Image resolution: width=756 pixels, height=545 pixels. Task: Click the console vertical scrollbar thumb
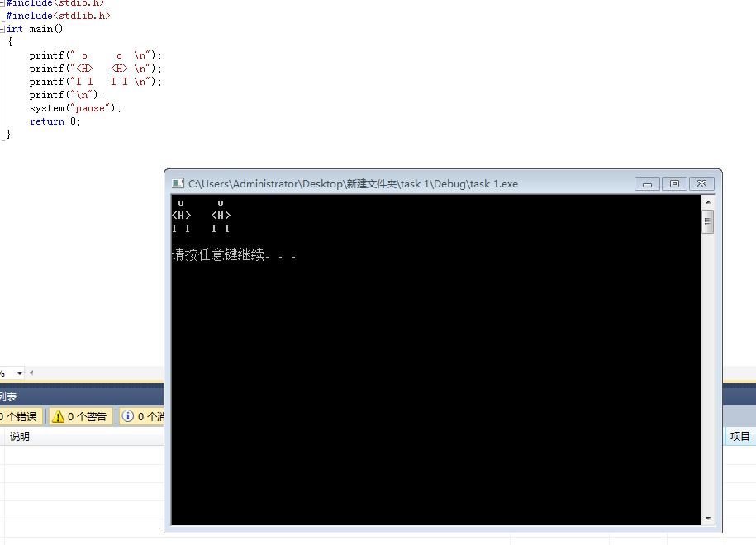tap(708, 221)
